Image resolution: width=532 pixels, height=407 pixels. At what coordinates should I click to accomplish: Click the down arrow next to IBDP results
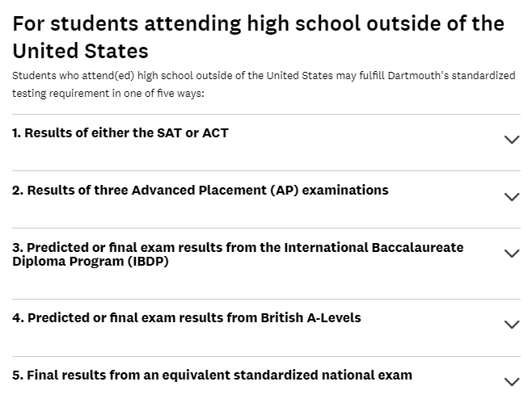coord(512,254)
